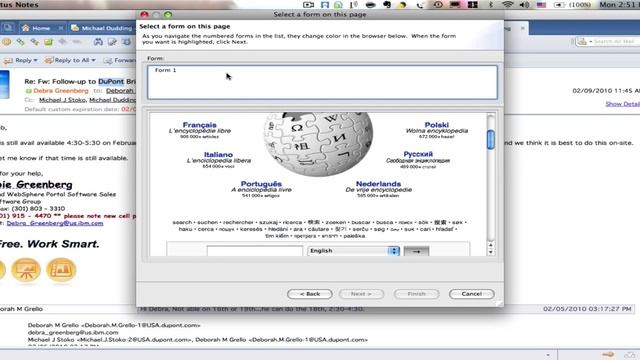This screenshot has width=640, height=360.
Task: Click the Nederlands Wikipedia link
Action: pos(378,184)
